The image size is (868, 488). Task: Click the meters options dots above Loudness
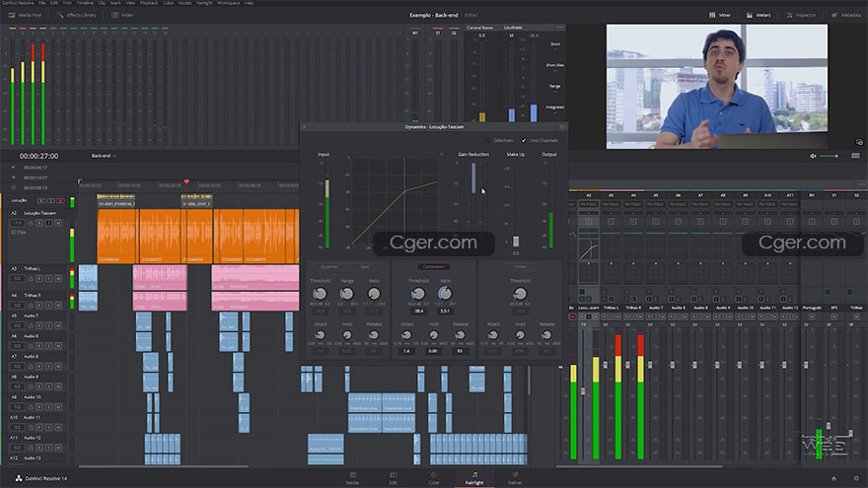(561, 28)
